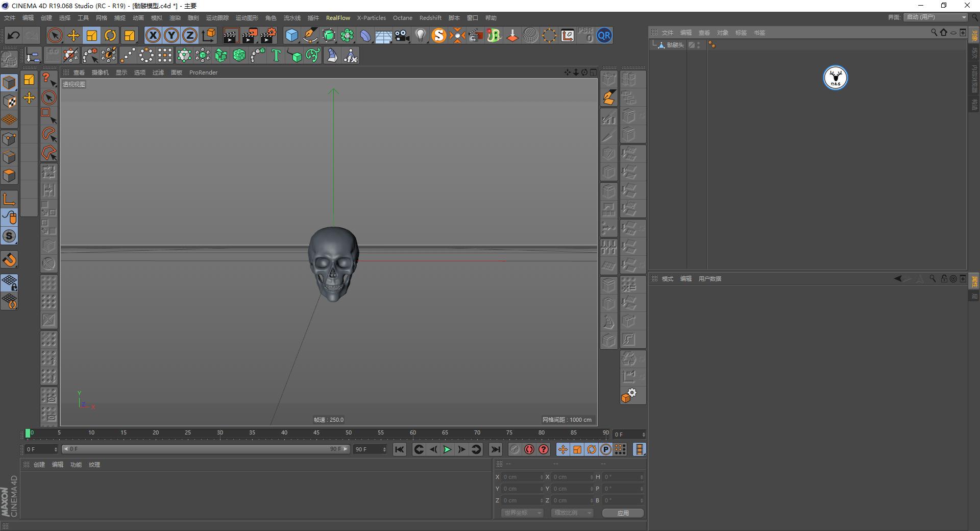This screenshot has width=980, height=531.
Task: Click the Undo arrow icon
Action: click(x=13, y=35)
